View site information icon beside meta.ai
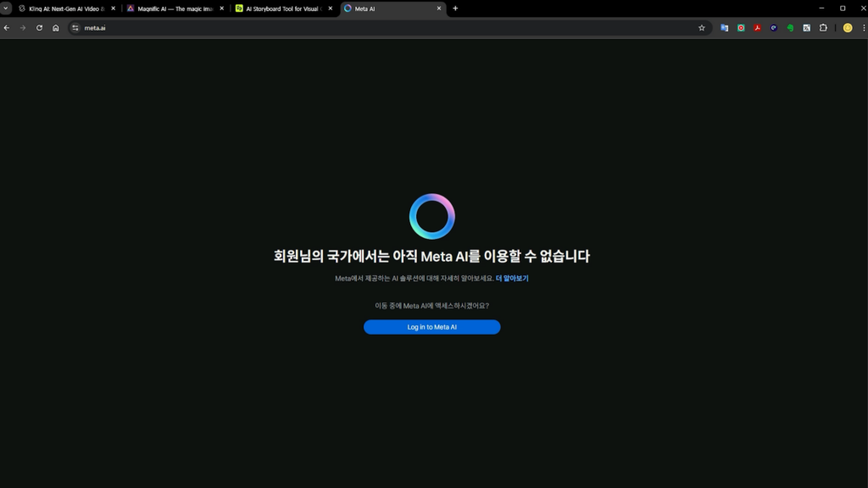868x488 pixels. click(x=75, y=28)
